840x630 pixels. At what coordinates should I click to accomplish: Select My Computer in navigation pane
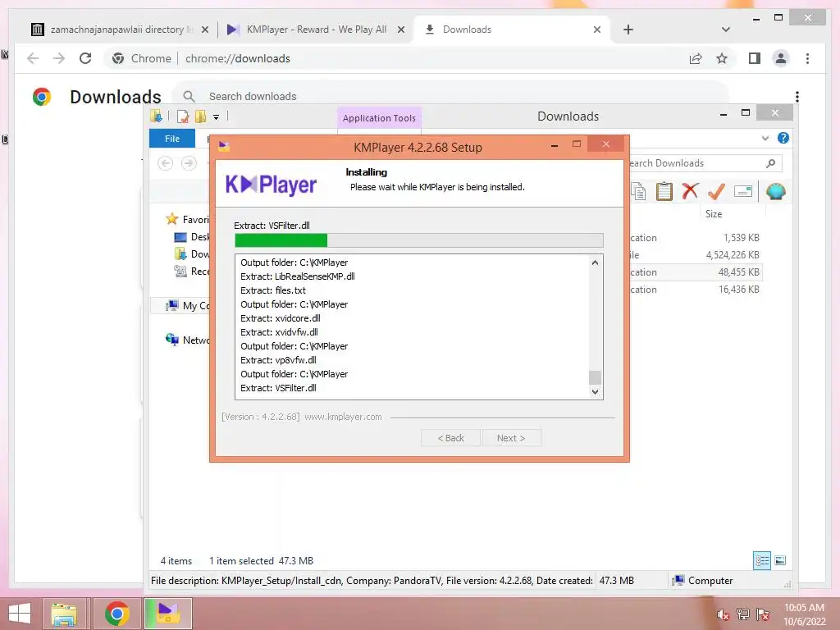pos(188,305)
